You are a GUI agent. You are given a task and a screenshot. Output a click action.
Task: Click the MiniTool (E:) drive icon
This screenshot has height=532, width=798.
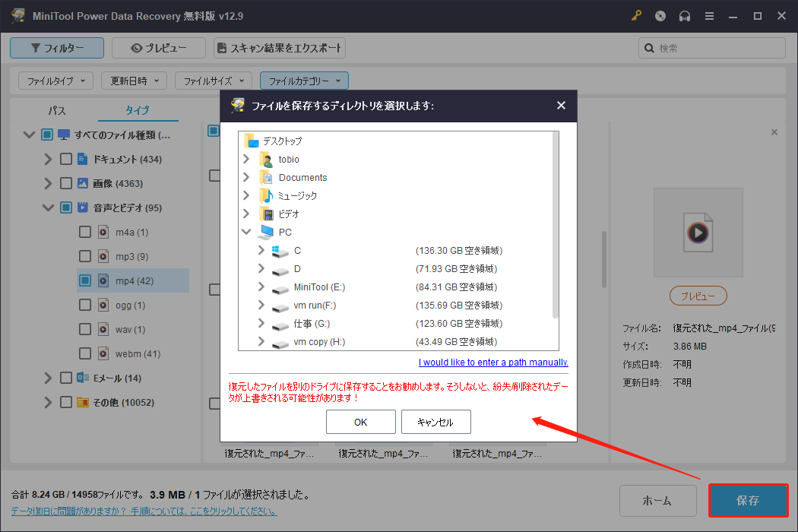pyautogui.click(x=280, y=288)
